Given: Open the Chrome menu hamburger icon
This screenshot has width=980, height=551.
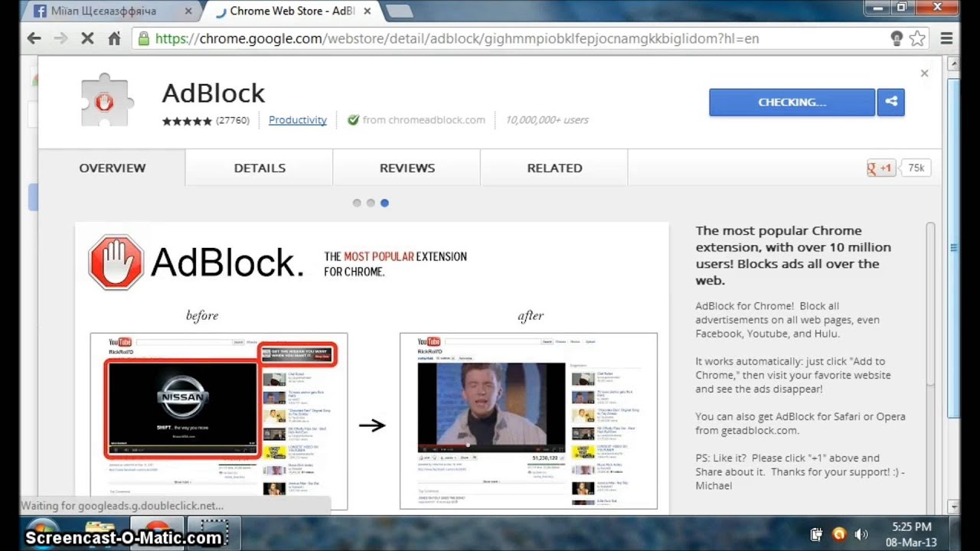Looking at the screenshot, I should pyautogui.click(x=946, y=38).
